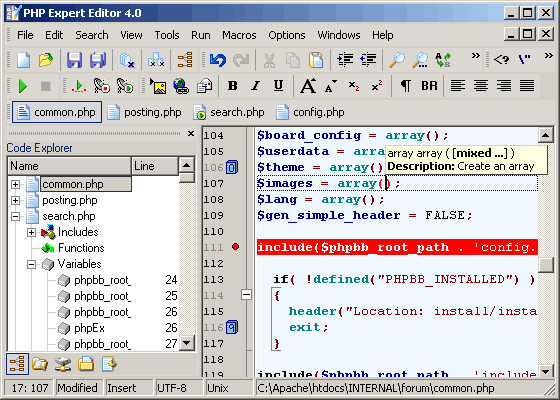Expand the Includes node

[x=31, y=232]
